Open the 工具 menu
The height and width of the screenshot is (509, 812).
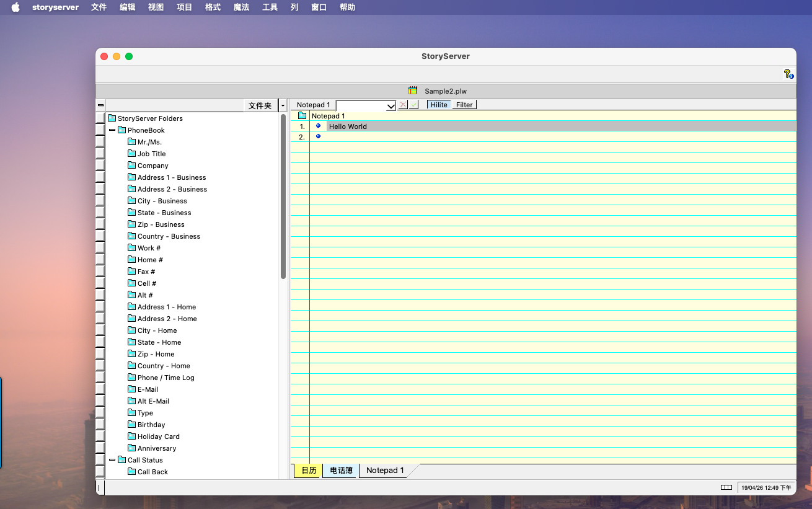point(270,7)
